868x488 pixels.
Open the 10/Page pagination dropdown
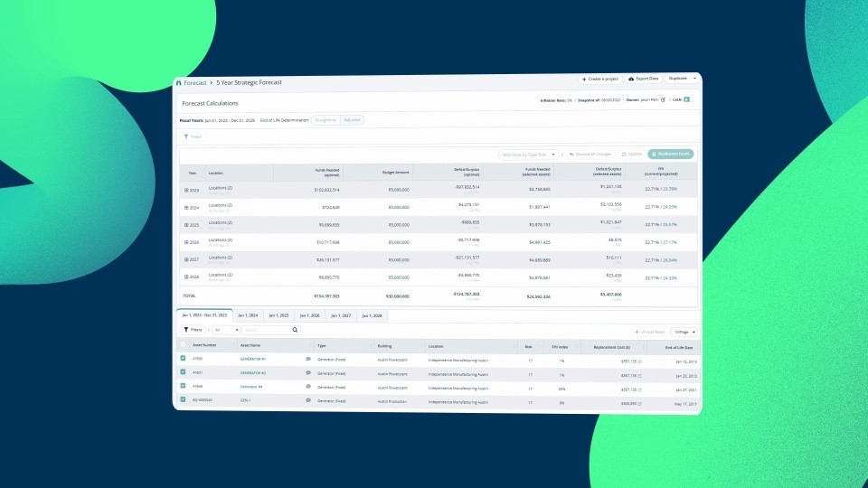684,332
